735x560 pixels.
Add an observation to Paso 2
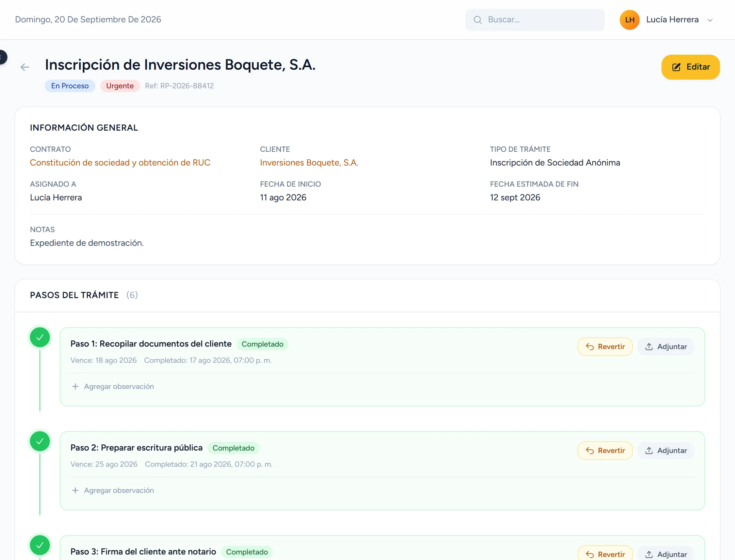tap(113, 490)
